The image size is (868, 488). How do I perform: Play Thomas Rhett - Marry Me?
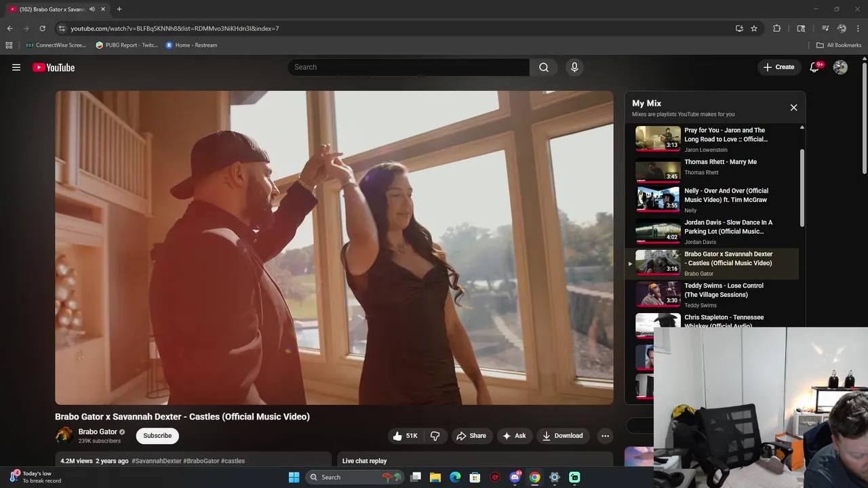click(x=713, y=169)
